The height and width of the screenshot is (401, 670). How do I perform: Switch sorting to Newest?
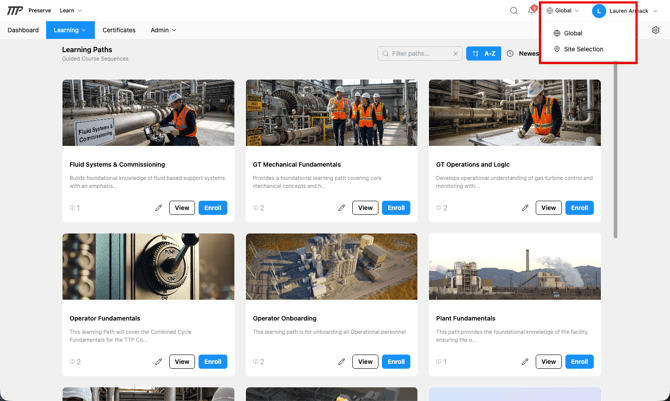click(x=523, y=53)
